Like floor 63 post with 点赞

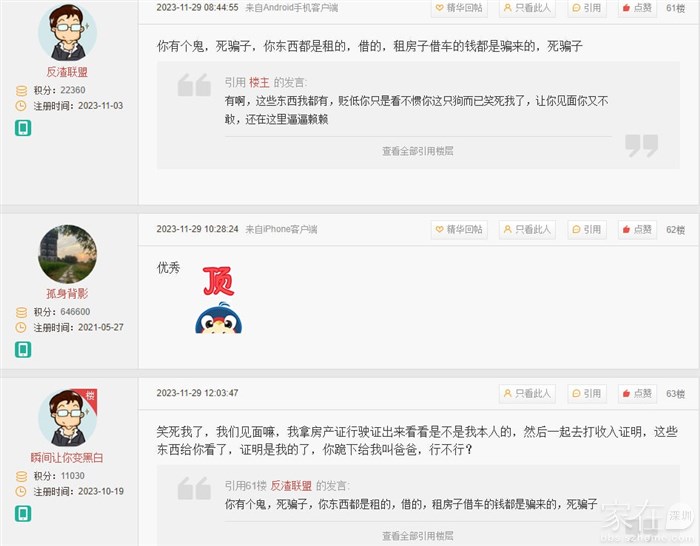(637, 394)
